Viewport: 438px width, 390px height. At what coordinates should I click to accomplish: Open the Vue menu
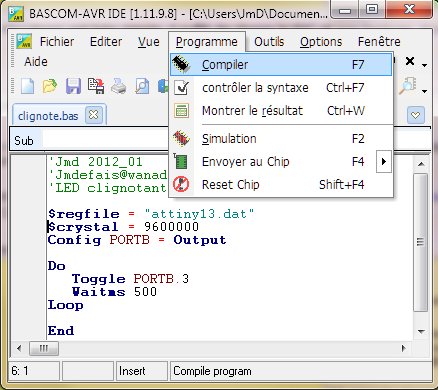[x=149, y=42]
